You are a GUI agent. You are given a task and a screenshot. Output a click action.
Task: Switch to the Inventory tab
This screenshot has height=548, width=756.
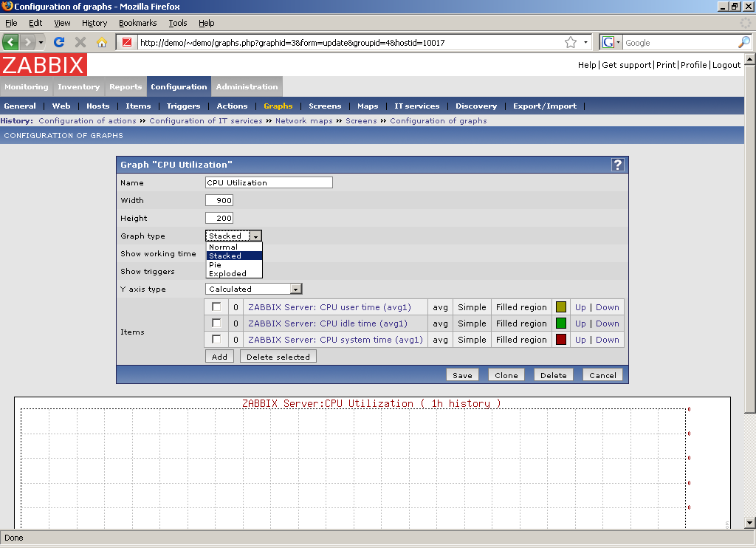pyautogui.click(x=78, y=87)
